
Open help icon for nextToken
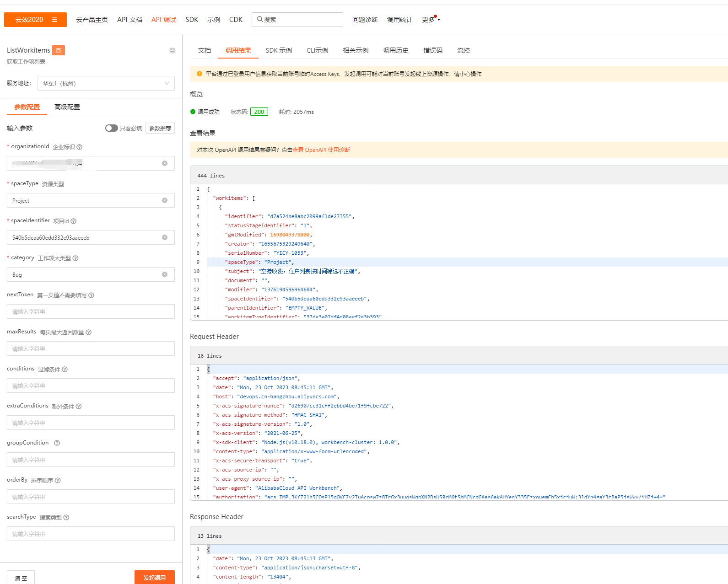tap(92, 295)
